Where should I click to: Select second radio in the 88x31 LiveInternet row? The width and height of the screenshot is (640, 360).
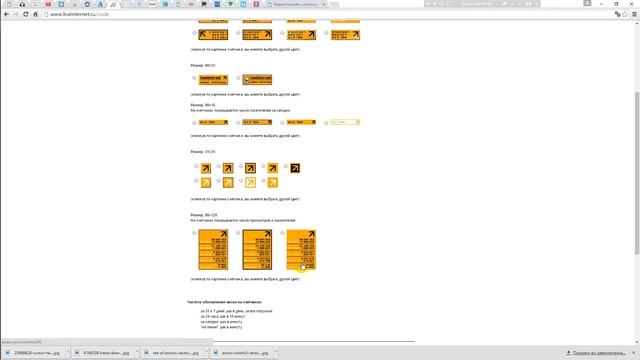click(x=238, y=78)
